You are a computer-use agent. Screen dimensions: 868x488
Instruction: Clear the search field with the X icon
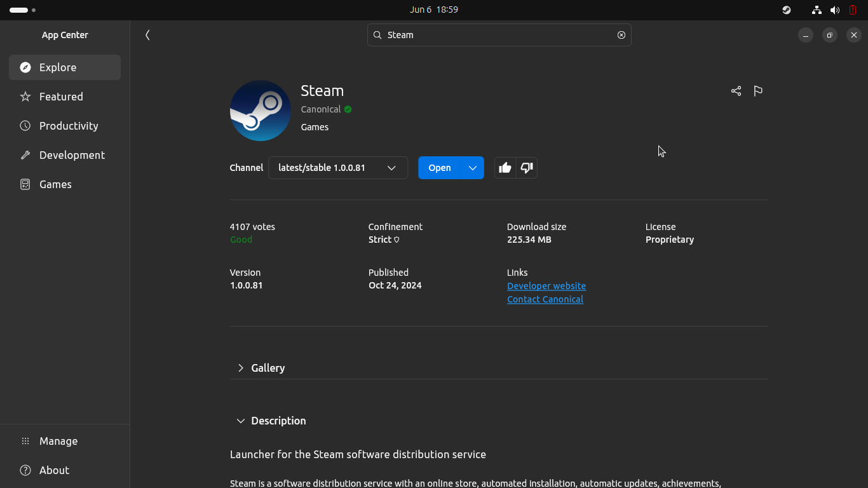(x=621, y=35)
